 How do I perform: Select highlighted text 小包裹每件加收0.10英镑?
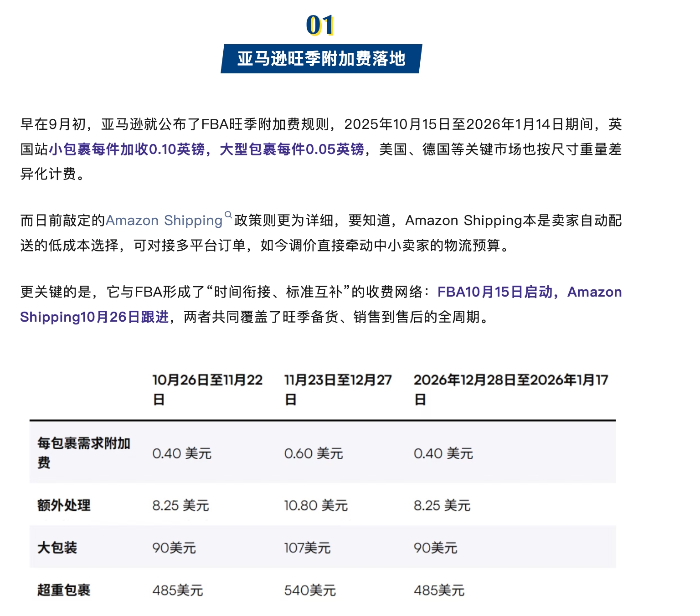127,149
